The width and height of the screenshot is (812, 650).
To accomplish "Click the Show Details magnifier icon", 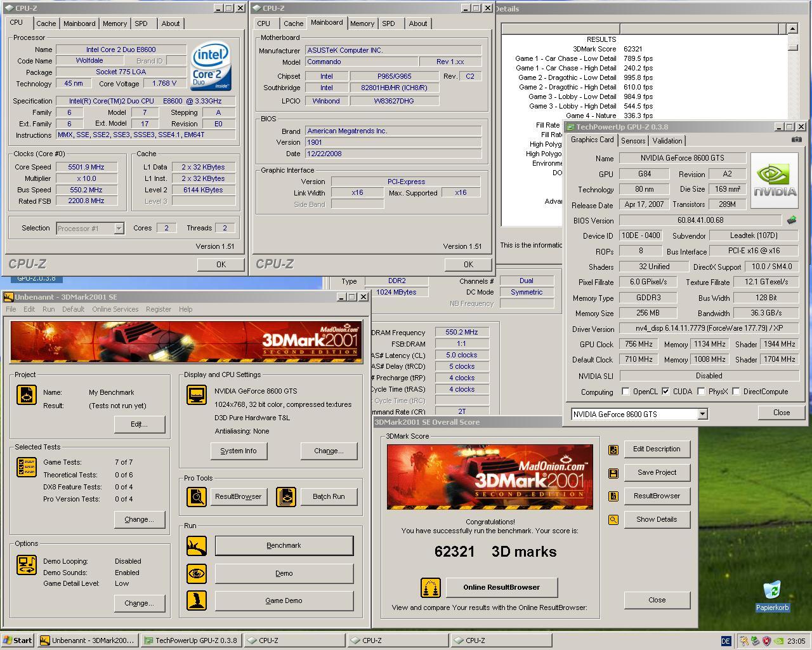I will (613, 520).
